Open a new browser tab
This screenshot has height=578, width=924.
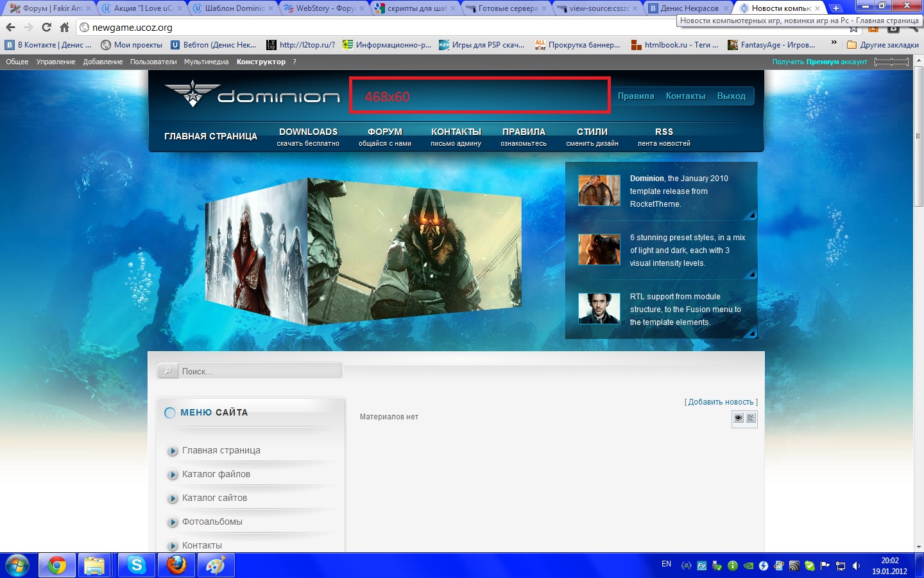pos(835,8)
